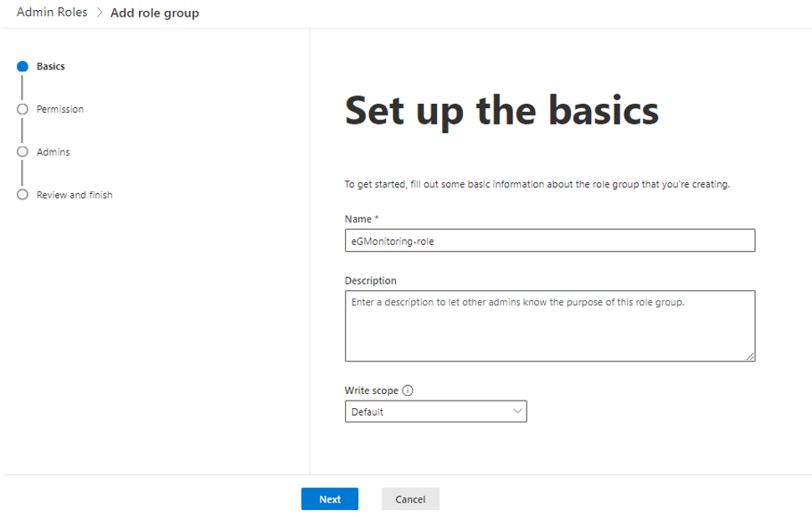Click the 'To get started' instruction text
Screen dimensions: 812x516
coord(537,184)
